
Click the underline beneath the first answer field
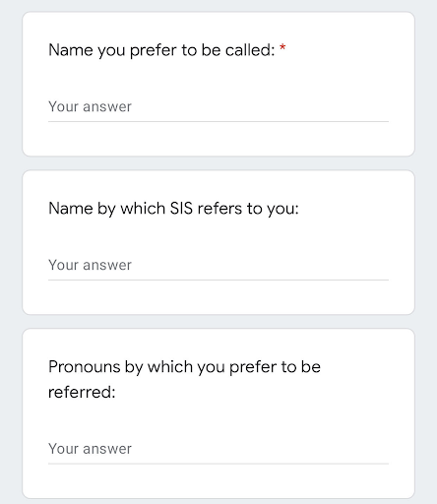[x=218, y=121]
